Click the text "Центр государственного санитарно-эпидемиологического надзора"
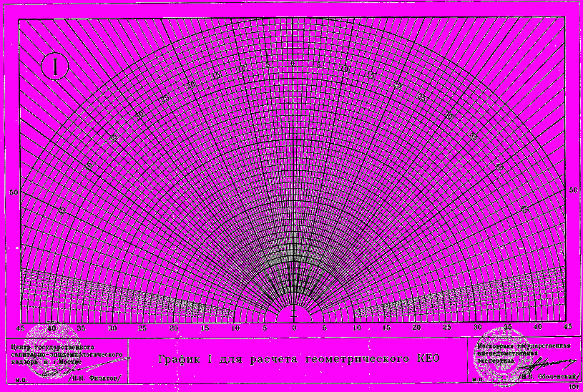This screenshot has width=583, height=392. click(67, 355)
